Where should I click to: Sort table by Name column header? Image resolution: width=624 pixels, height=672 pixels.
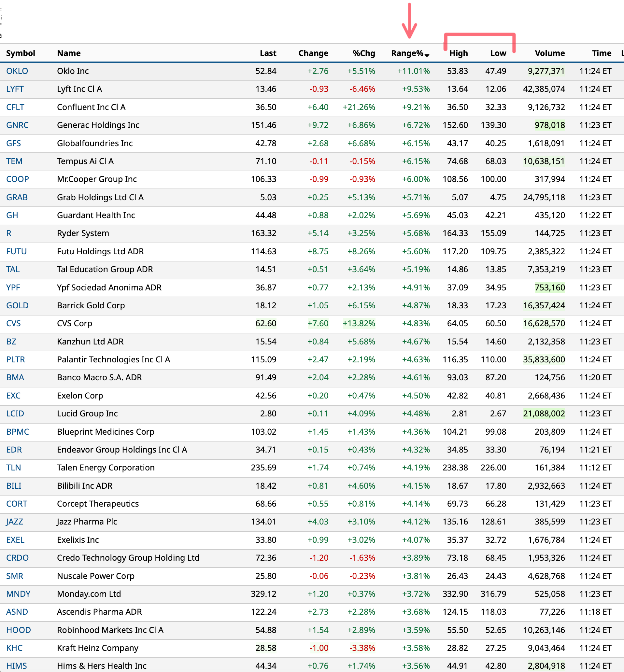[68, 53]
